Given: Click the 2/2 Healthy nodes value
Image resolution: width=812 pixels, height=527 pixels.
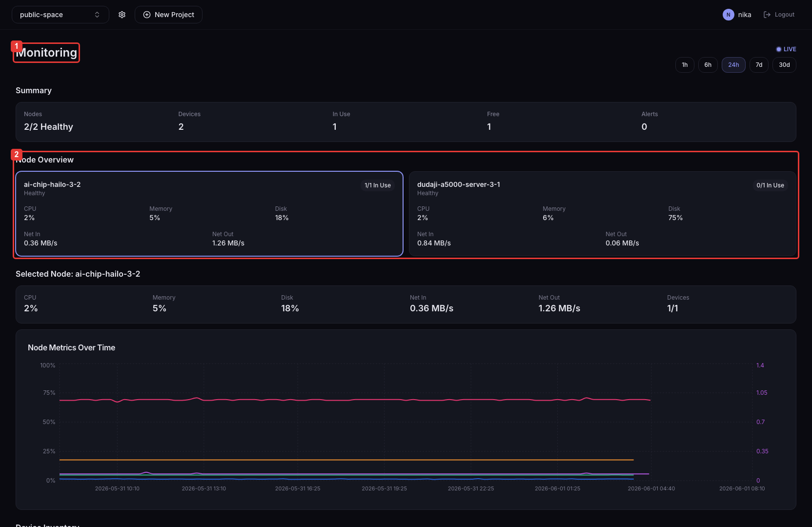Looking at the screenshot, I should [x=48, y=127].
